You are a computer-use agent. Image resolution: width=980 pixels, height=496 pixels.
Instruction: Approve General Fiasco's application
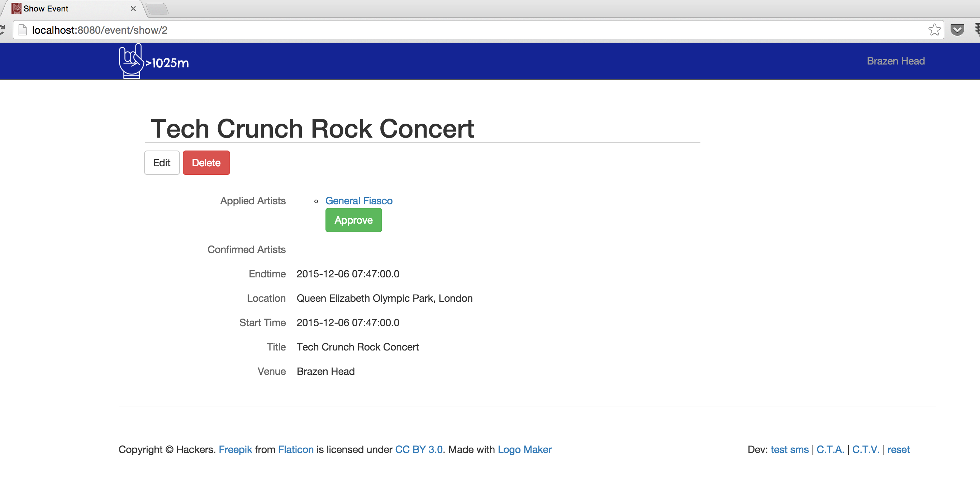coord(353,220)
